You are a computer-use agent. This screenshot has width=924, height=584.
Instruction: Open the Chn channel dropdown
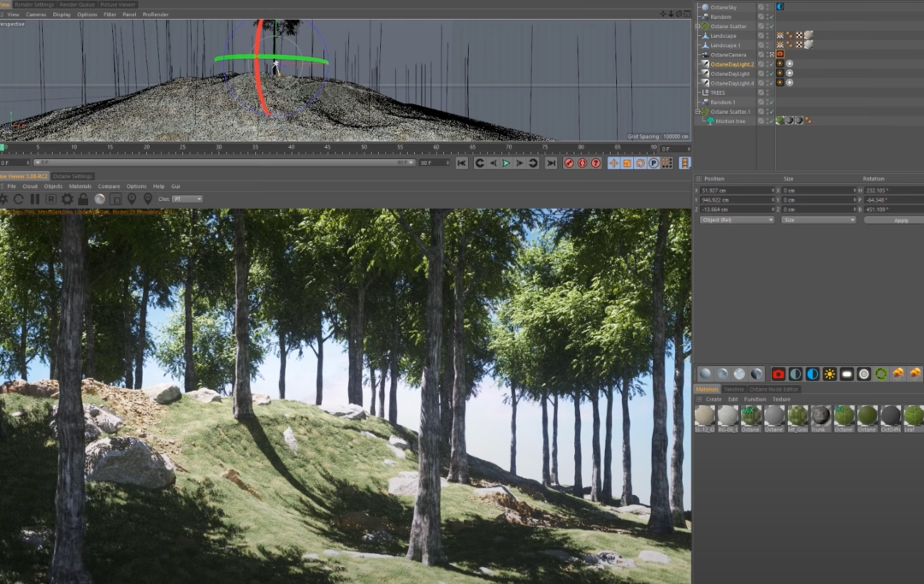coord(187,199)
